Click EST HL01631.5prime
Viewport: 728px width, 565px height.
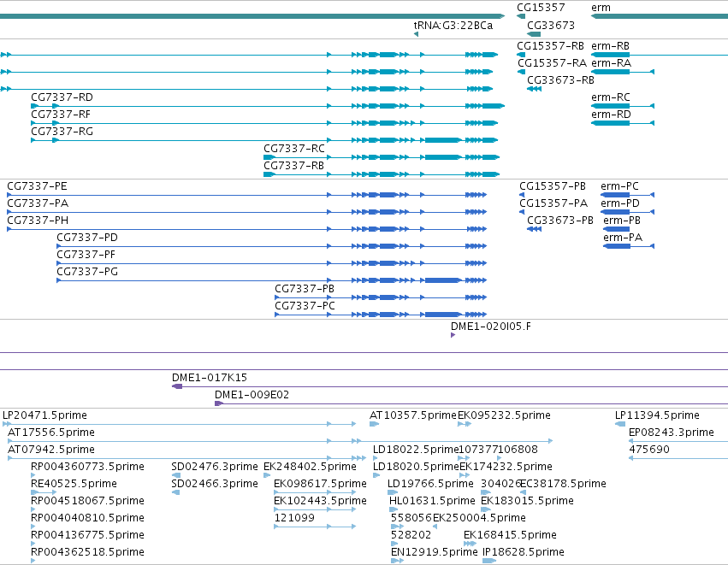pyautogui.click(x=432, y=502)
